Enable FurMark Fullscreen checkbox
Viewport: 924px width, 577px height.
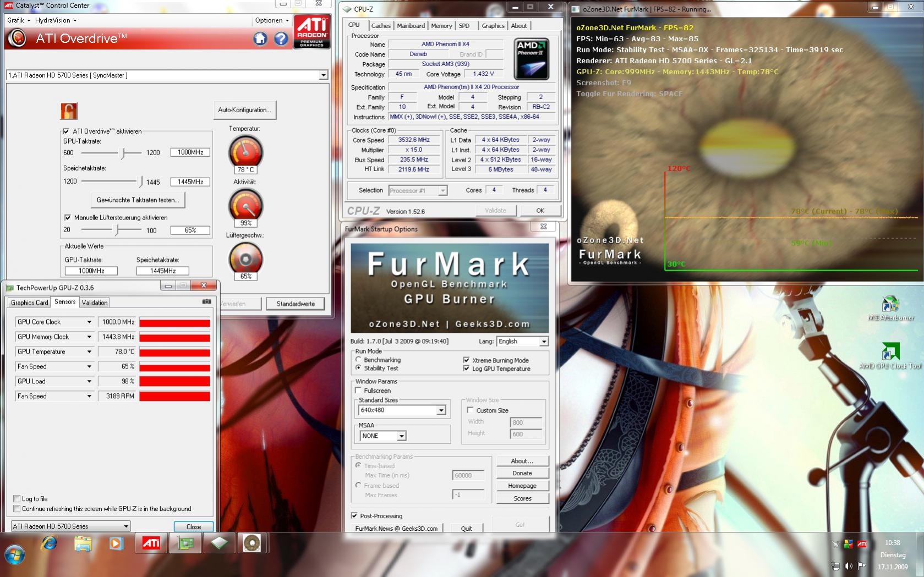click(358, 391)
